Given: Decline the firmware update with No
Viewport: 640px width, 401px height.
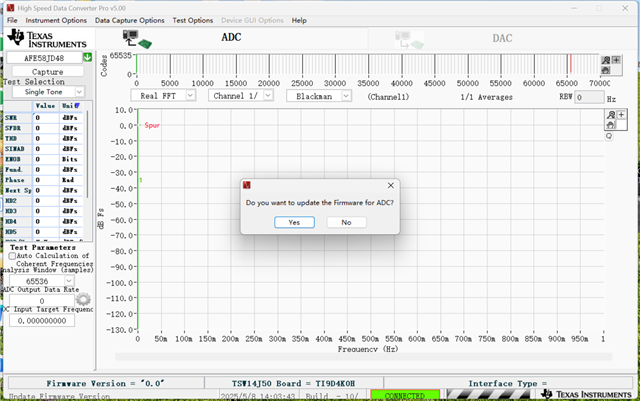Looking at the screenshot, I should tap(346, 222).
